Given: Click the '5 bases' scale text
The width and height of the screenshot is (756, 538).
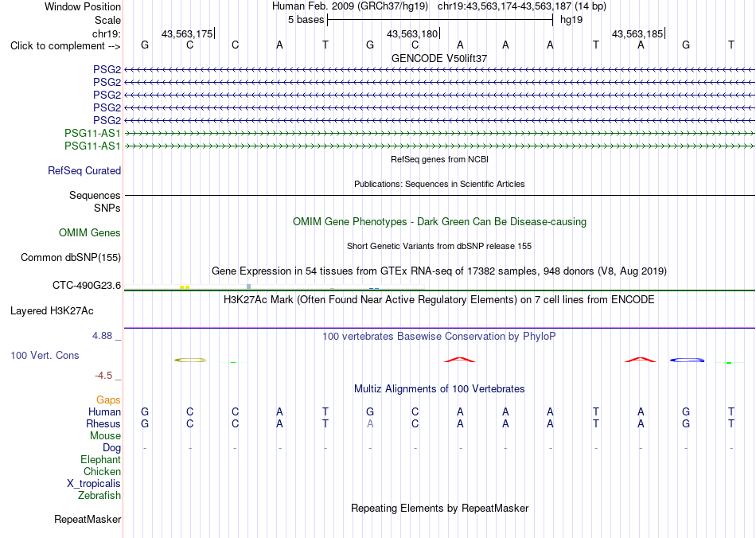Looking at the screenshot, I should 306,20.
